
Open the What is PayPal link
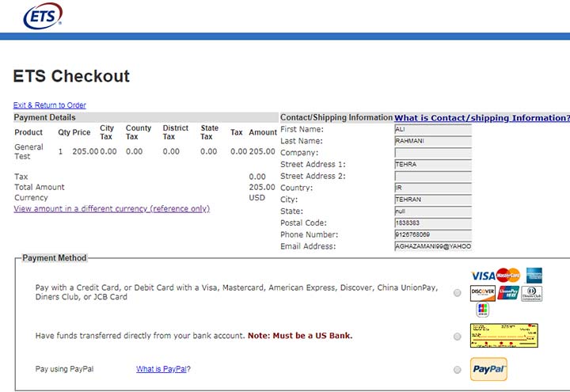pyautogui.click(x=163, y=369)
